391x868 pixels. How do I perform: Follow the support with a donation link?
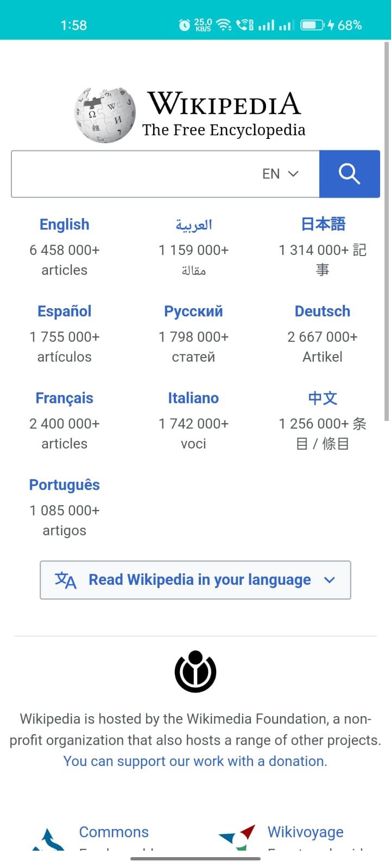click(195, 761)
